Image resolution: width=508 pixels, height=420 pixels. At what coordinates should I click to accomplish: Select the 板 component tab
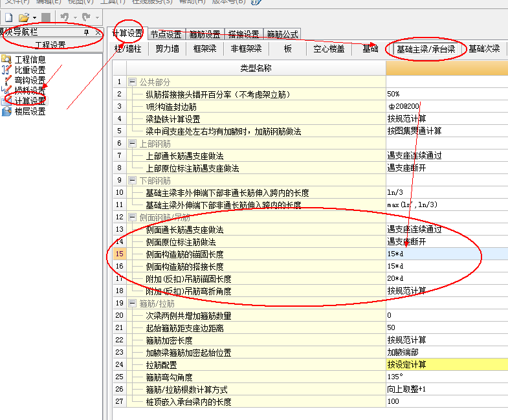click(287, 49)
